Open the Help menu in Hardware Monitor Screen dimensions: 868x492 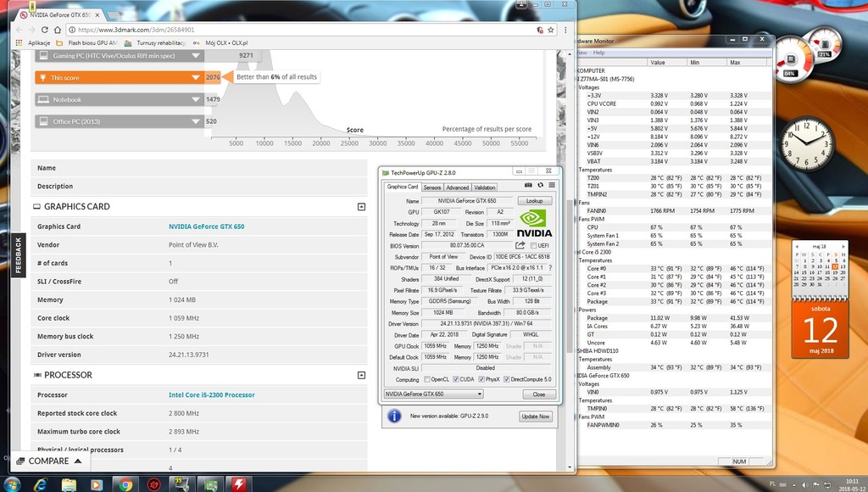pos(599,53)
